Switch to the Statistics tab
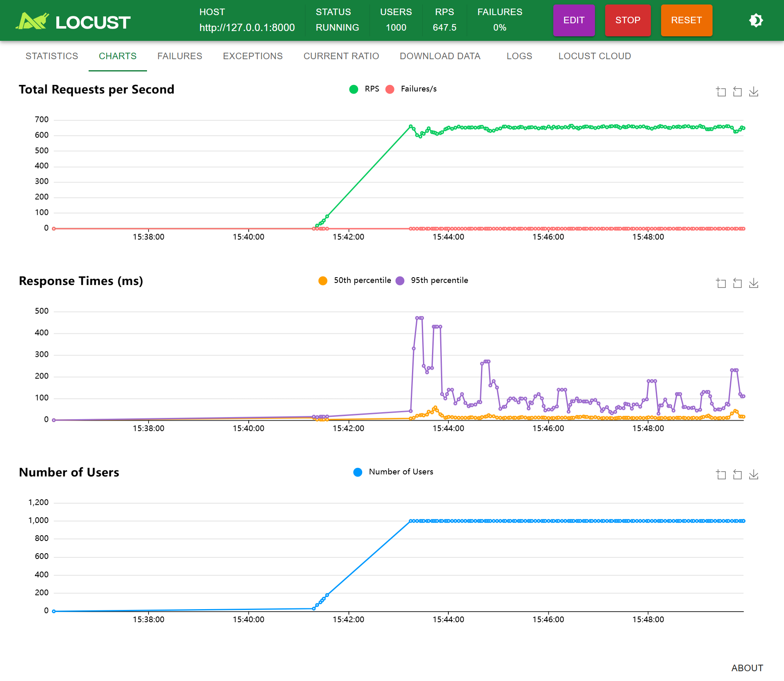The width and height of the screenshot is (784, 681). tap(52, 56)
